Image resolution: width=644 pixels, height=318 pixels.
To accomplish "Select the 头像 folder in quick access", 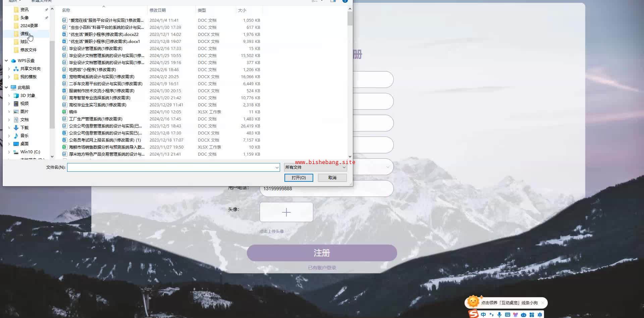I will [x=24, y=18].
